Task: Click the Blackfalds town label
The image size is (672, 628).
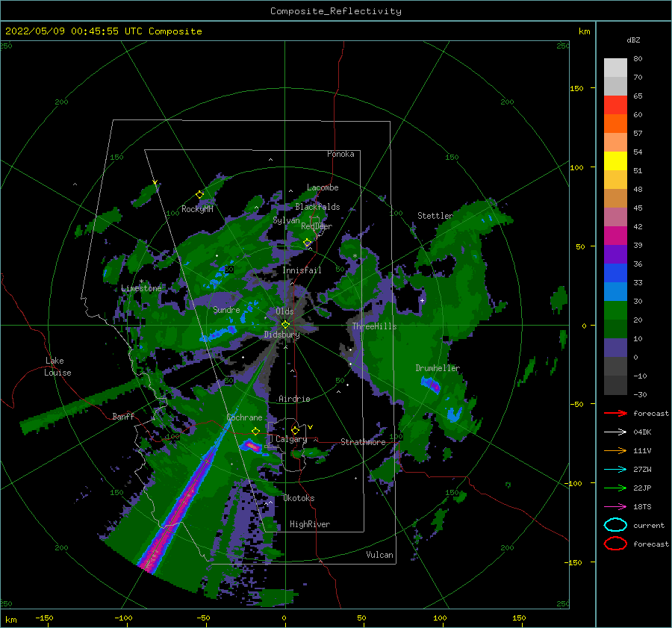Action: pos(317,207)
